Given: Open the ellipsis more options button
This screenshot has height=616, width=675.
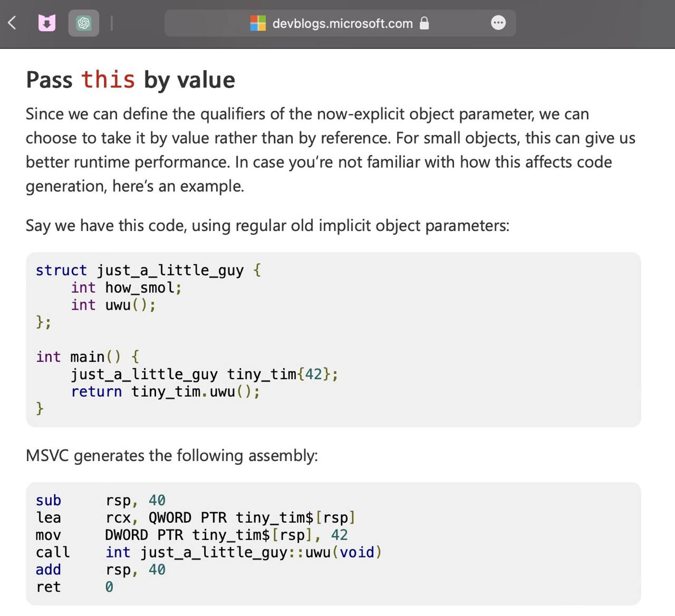Looking at the screenshot, I should tap(498, 23).
